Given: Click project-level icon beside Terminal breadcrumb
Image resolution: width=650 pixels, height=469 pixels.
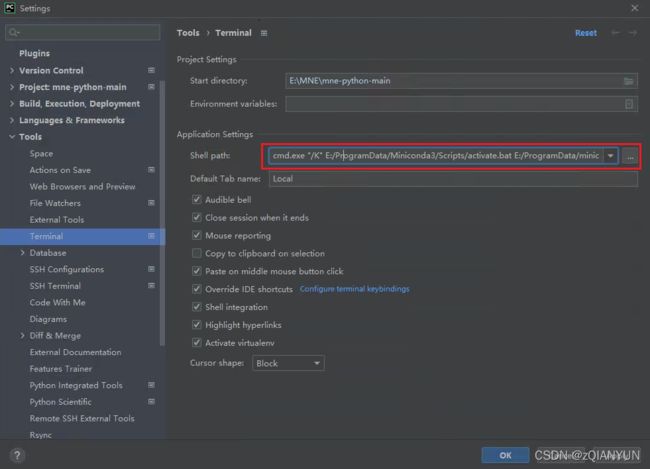Looking at the screenshot, I should pyautogui.click(x=264, y=33).
